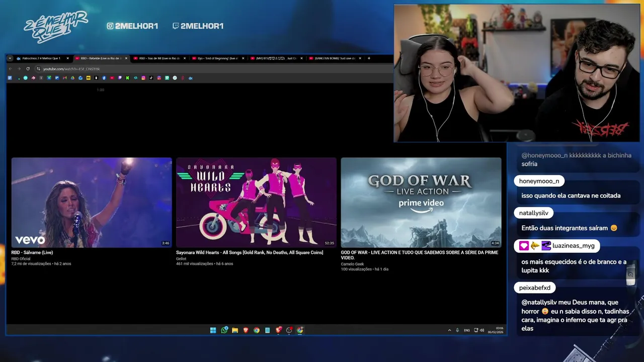644x362 pixels.
Task: Click the RBD Sálvame vevo thumbnail
Action: tap(92, 203)
